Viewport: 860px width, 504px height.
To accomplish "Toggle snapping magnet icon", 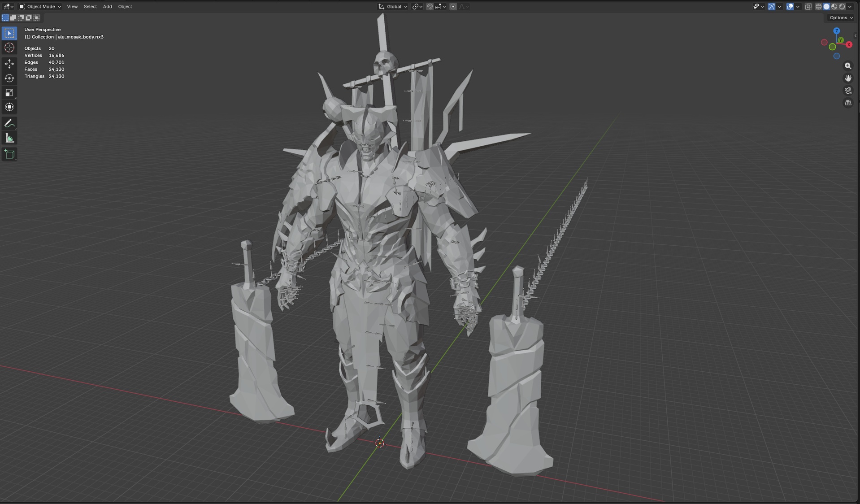I will pyautogui.click(x=430, y=7).
